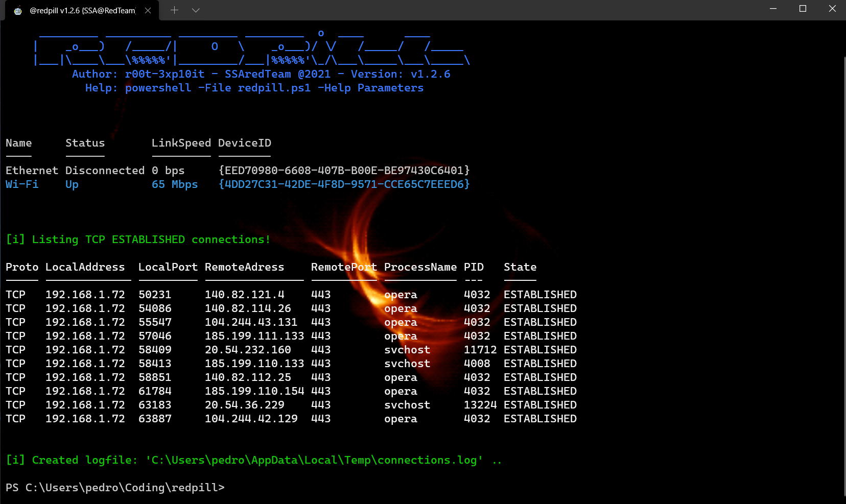Click remote address 20.54.232.160

[248, 350]
